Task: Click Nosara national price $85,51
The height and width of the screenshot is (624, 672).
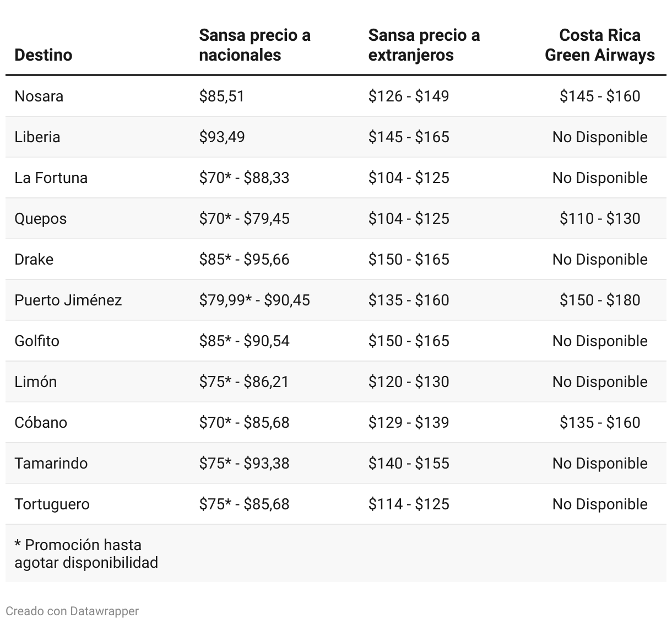Action: click(x=221, y=96)
